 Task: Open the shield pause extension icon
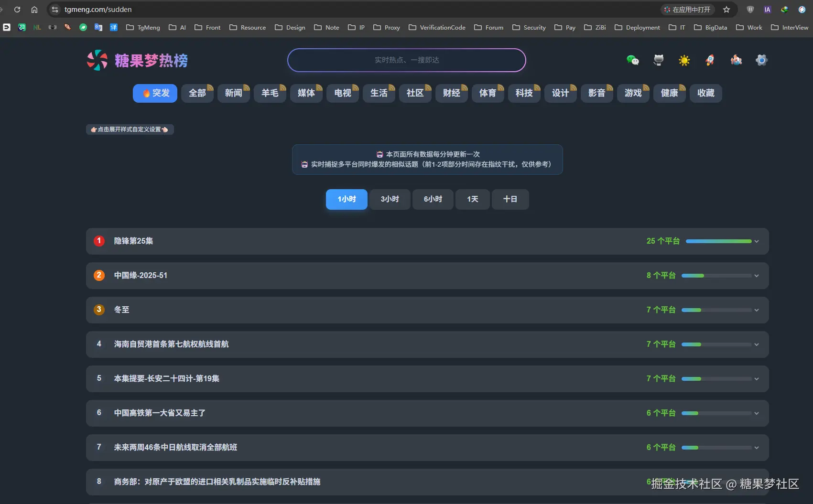tap(750, 10)
